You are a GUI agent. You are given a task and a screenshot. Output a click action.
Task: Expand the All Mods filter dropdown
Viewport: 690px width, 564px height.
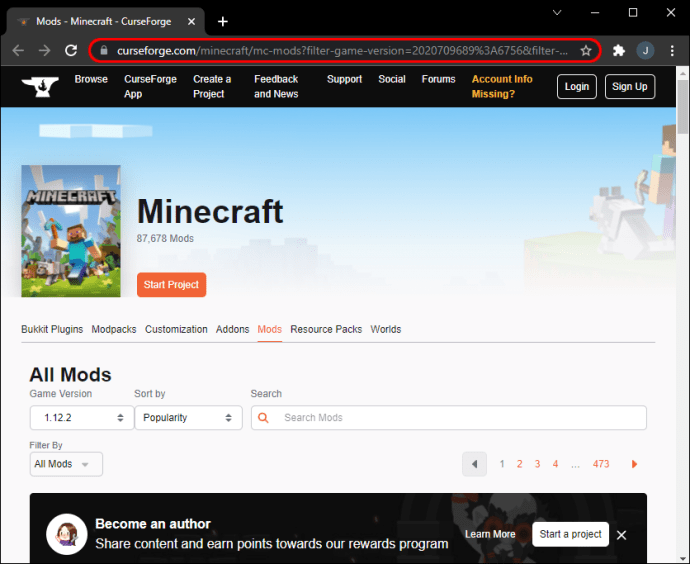tap(66, 464)
